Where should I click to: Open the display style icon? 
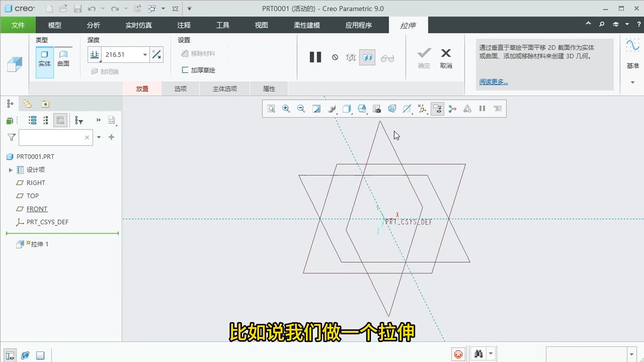(347, 109)
